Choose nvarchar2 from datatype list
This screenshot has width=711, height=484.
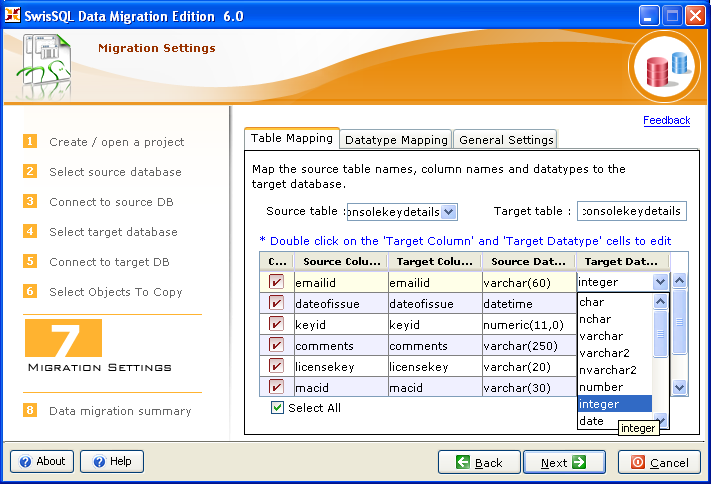615,370
